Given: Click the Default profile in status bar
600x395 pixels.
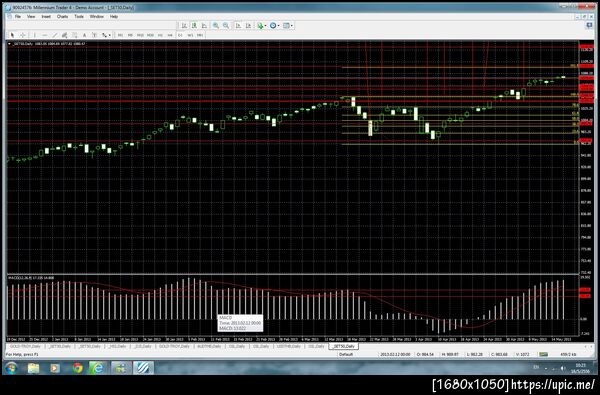Looking at the screenshot, I should tap(346, 354).
